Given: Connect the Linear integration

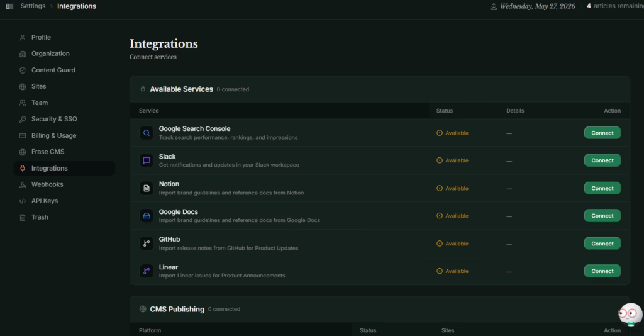Looking at the screenshot, I should click(602, 271).
